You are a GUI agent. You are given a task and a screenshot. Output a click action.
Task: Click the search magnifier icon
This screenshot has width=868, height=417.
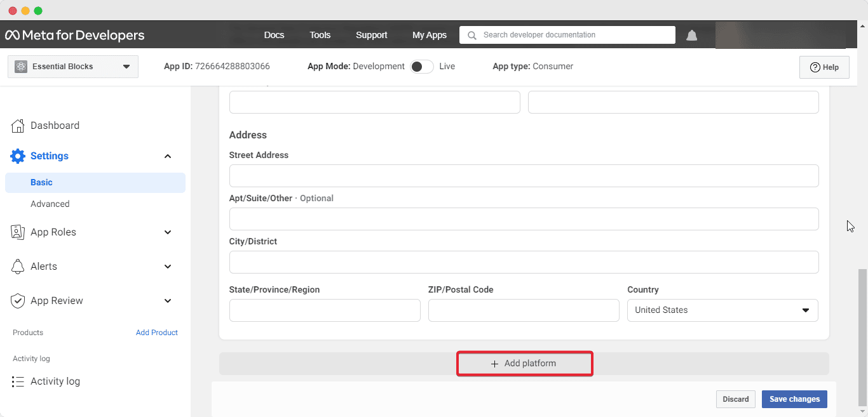pyautogui.click(x=472, y=36)
